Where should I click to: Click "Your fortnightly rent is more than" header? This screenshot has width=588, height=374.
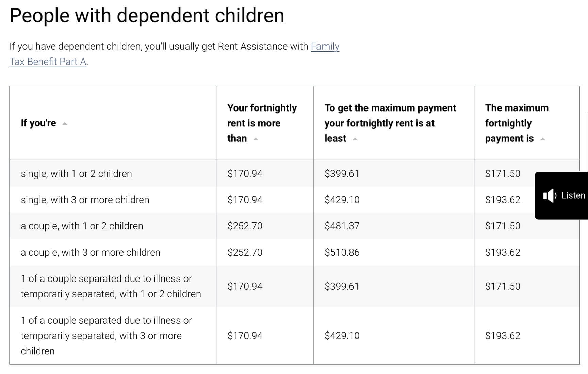click(262, 123)
